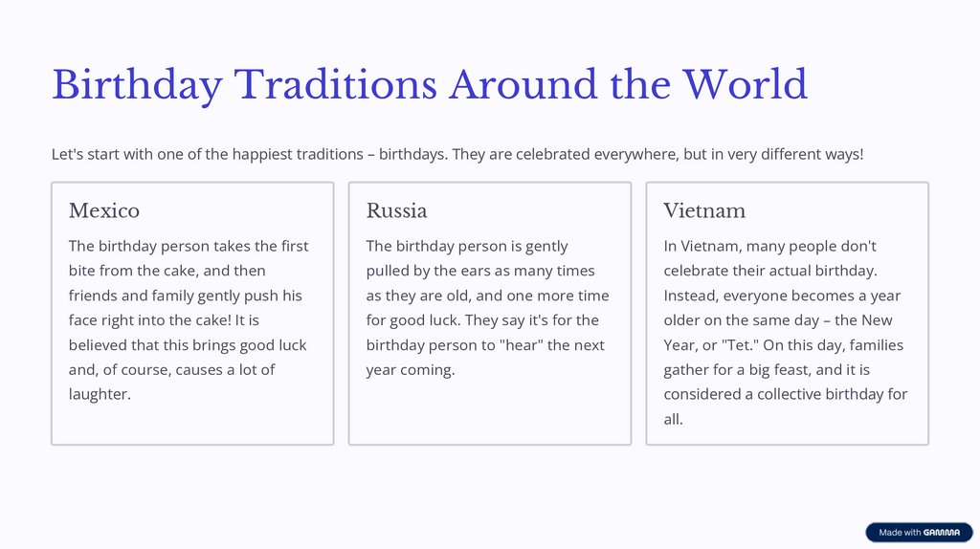
Task: Click the word "birthdays" in the intro sentence
Action: pos(412,154)
